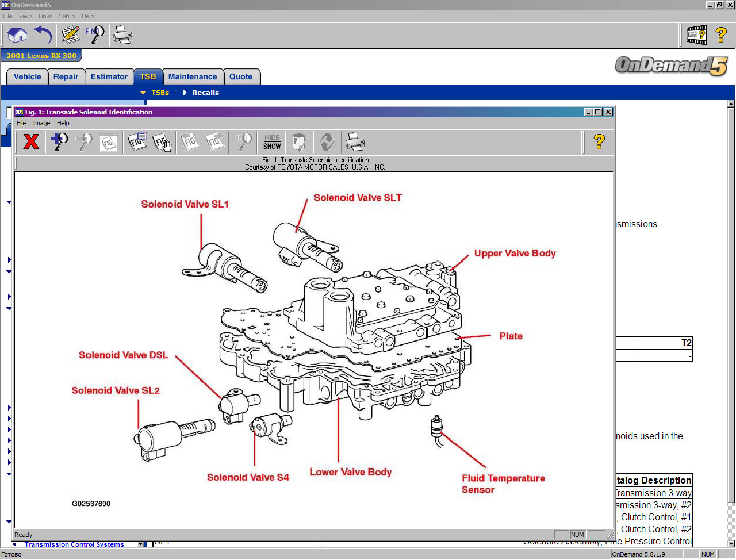
Task: Close the figure with the red X icon
Action: (31, 141)
